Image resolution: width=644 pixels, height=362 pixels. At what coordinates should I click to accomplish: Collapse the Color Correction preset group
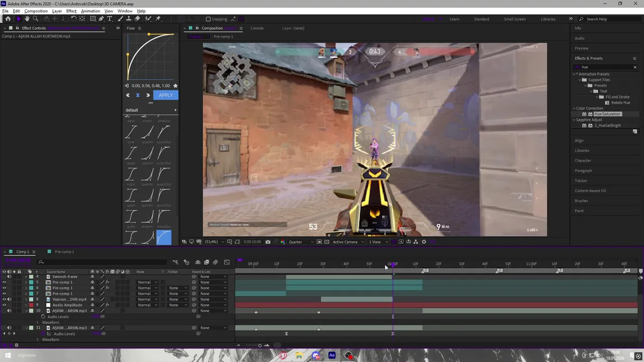(574, 109)
